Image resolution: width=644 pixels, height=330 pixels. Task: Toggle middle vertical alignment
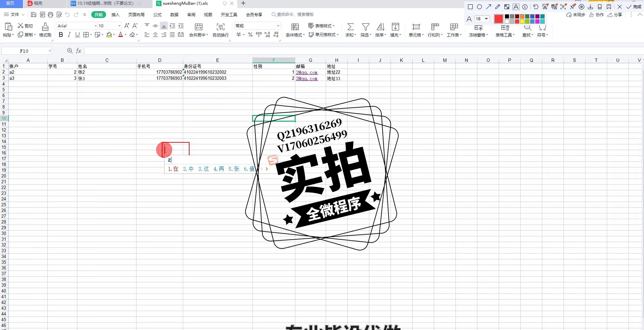click(155, 26)
